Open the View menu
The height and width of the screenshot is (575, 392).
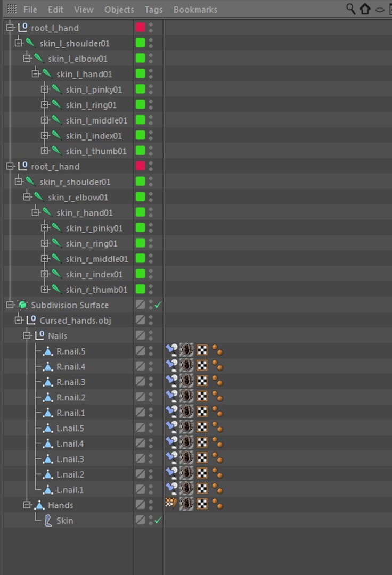pyautogui.click(x=84, y=10)
